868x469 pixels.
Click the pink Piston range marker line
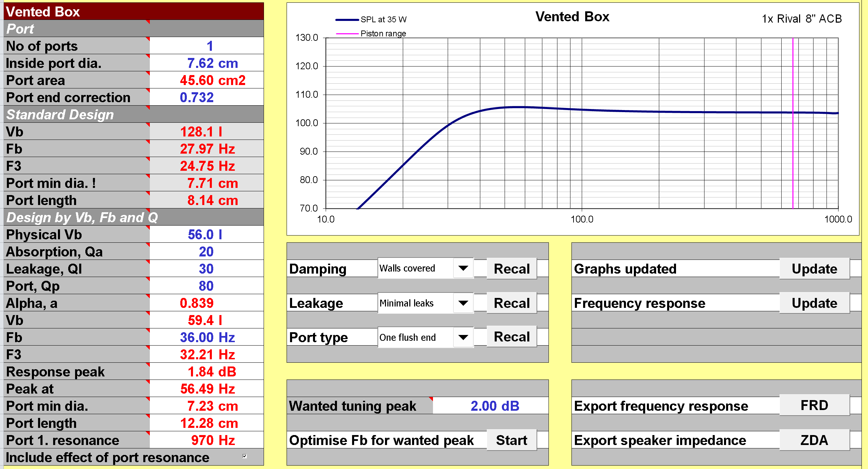click(793, 154)
